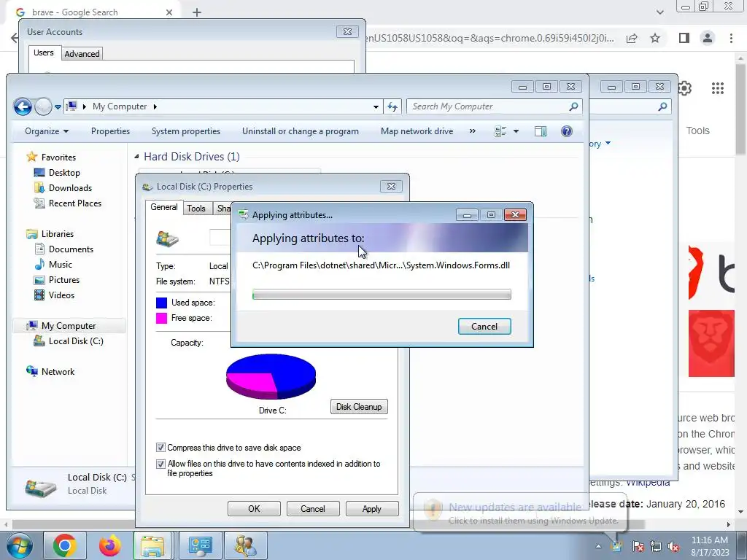Open the Google apps grid icon

coord(718,88)
